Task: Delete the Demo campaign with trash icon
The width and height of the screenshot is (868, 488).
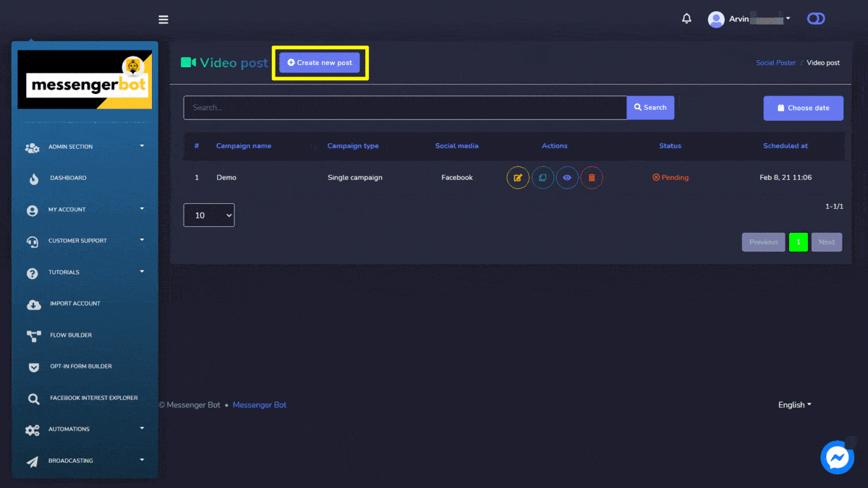Action: 592,177
